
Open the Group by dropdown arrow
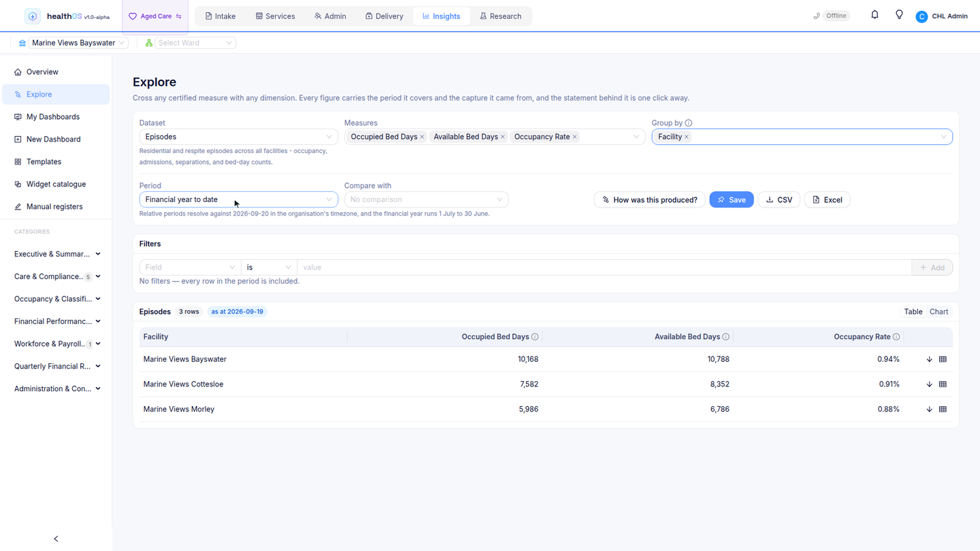tap(943, 137)
